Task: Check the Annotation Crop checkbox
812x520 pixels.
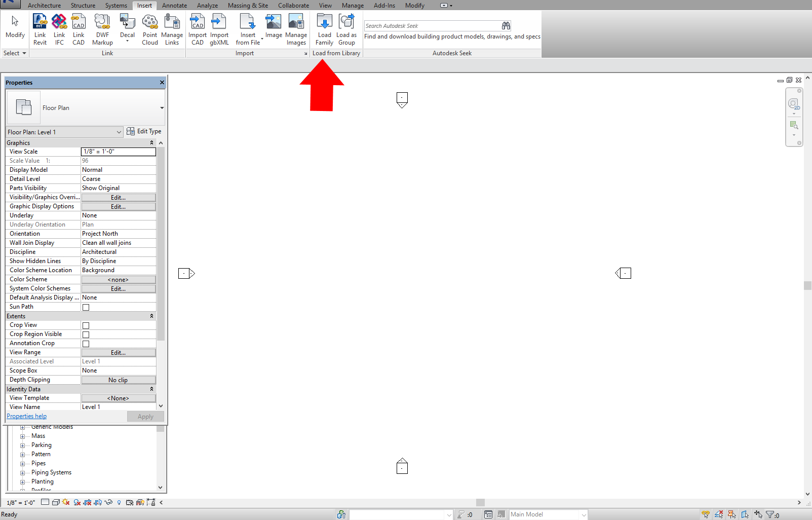Action: (86, 343)
